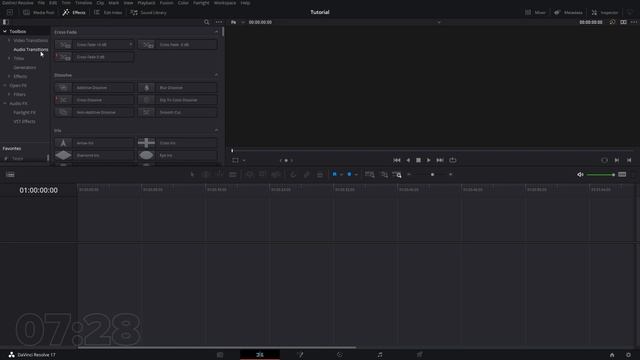640x360 pixels.
Task: Toggle the Inspector panel
Action: pyautogui.click(x=605, y=13)
